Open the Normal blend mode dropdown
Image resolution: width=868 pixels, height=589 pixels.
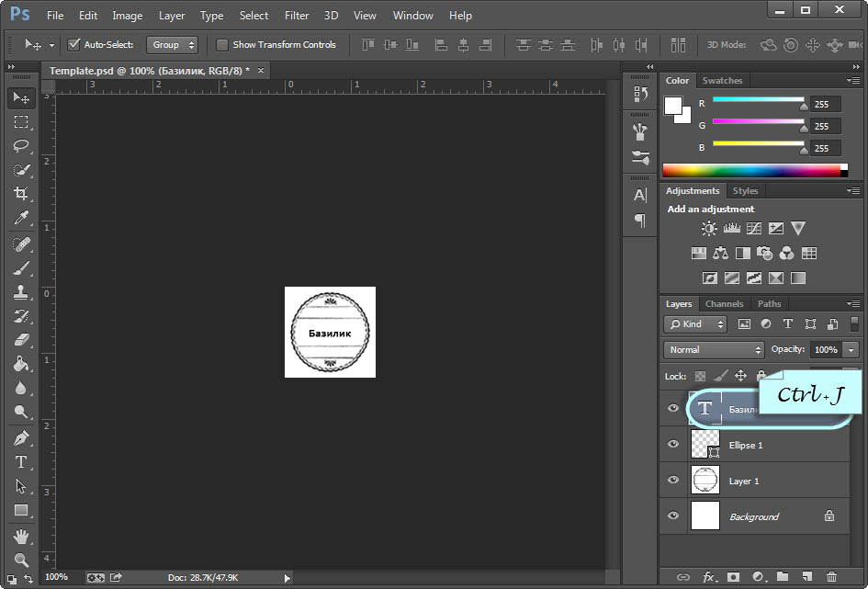714,350
